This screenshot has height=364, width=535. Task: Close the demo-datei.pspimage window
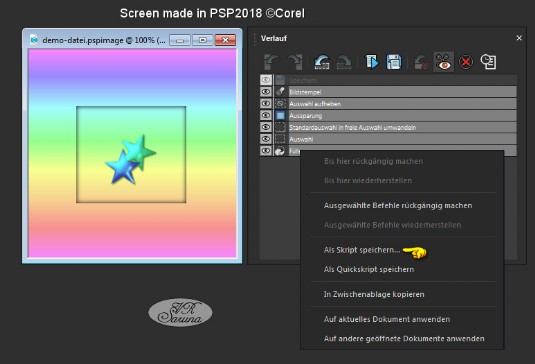[225, 40]
